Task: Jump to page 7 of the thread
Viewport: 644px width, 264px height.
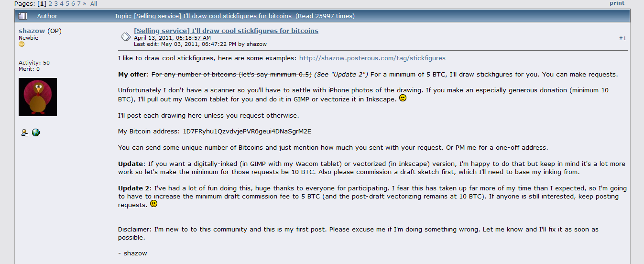Action: tap(79, 3)
